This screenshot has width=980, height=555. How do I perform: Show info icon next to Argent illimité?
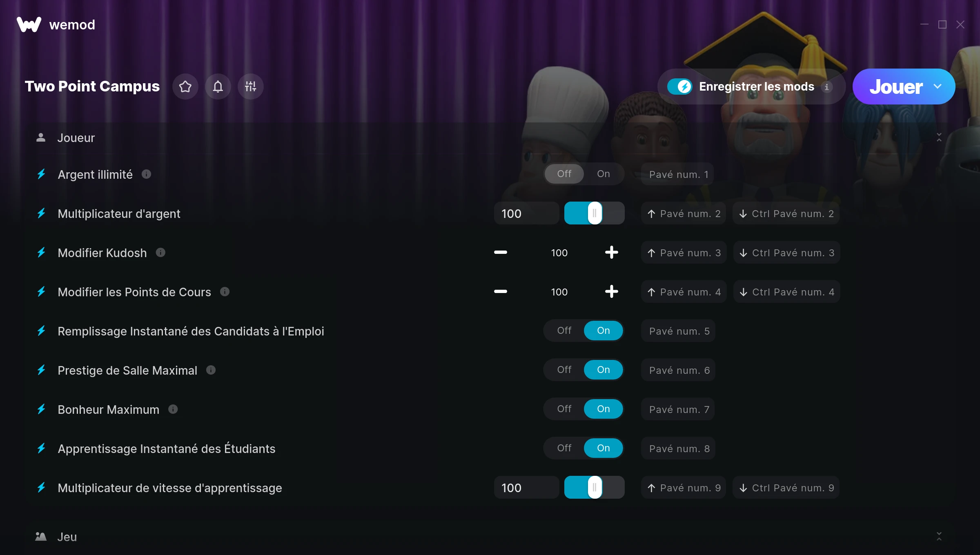[146, 174]
